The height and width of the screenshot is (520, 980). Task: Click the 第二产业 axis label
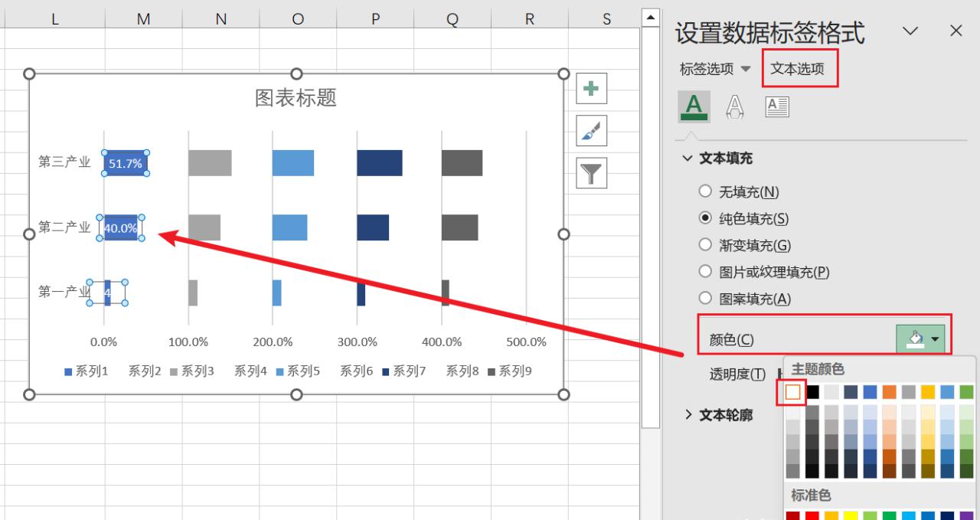pos(64,227)
